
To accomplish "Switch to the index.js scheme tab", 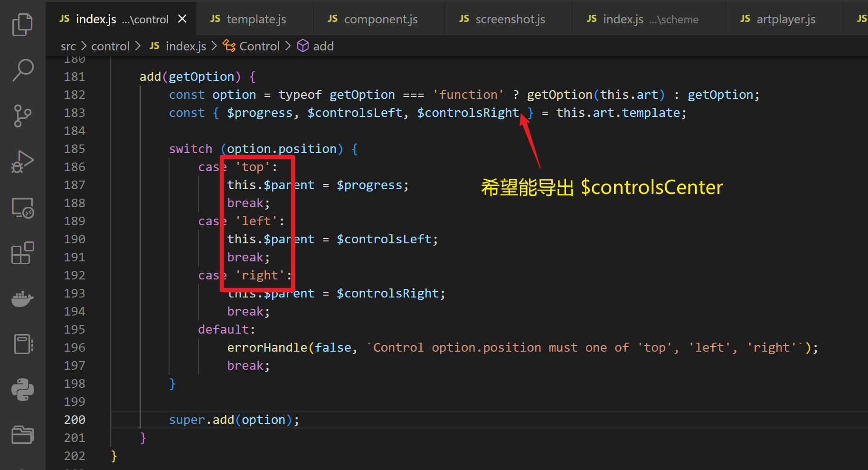I will click(x=649, y=19).
